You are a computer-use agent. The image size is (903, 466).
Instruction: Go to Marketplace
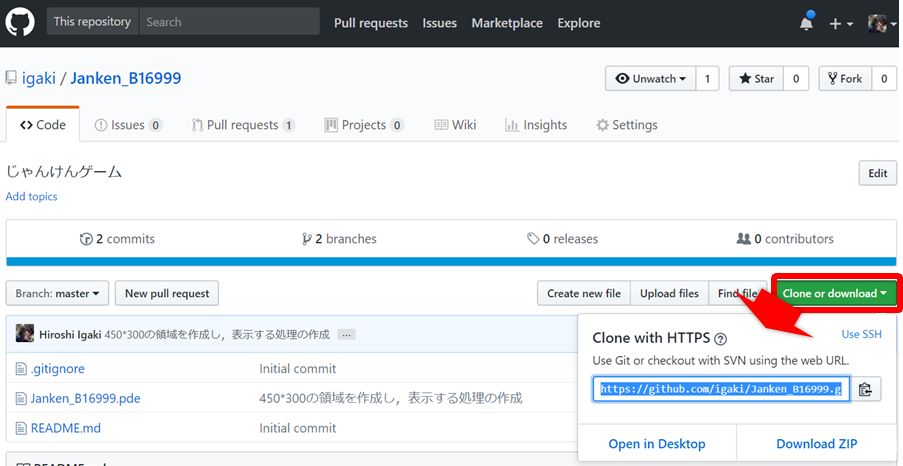click(x=507, y=23)
